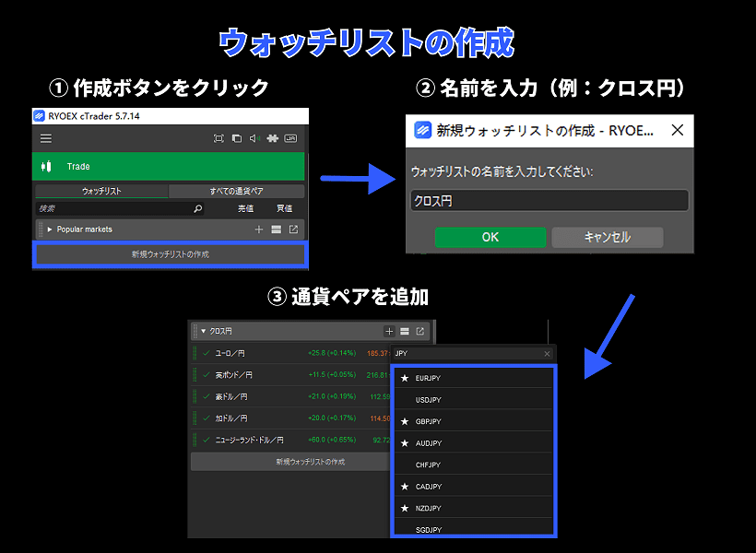Open the Trade section
This screenshot has height=553, width=756.
(169, 166)
